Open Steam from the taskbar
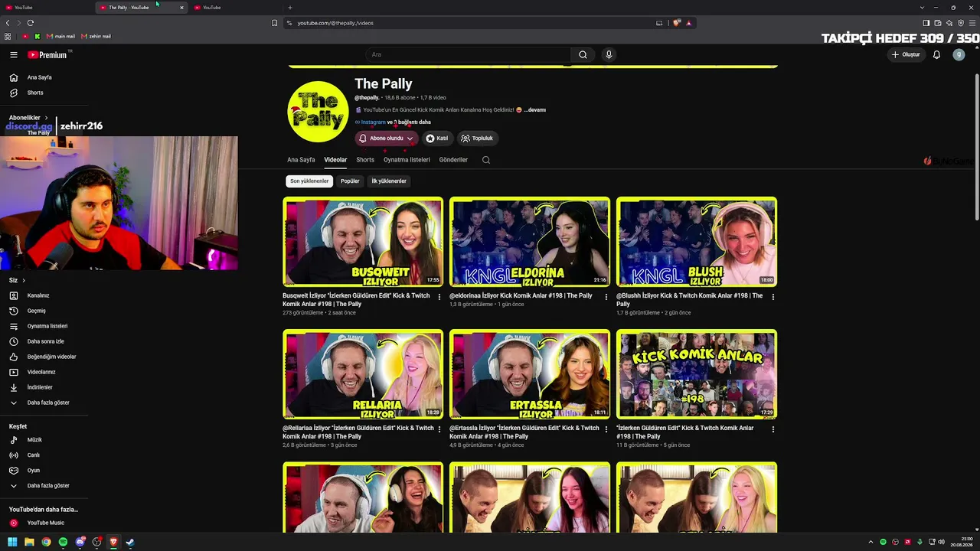 130,542
